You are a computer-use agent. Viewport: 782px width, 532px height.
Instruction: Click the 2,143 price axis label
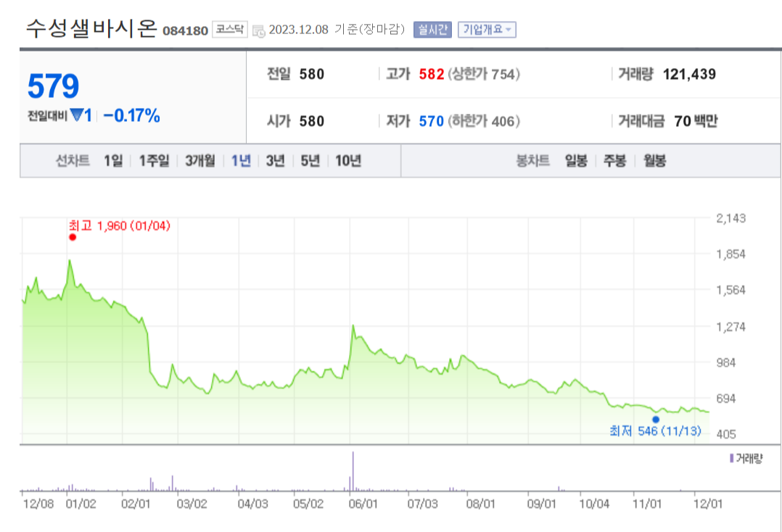(731, 218)
